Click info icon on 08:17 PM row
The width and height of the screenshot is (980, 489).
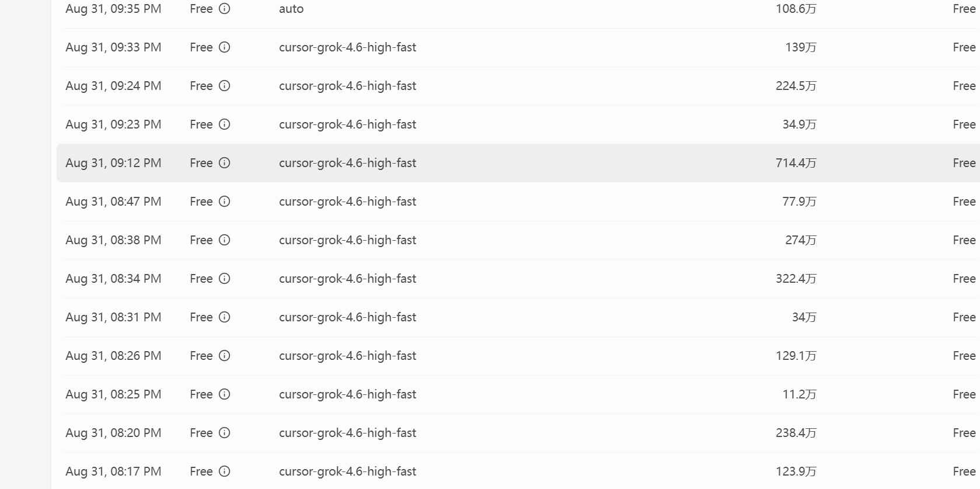tap(224, 471)
